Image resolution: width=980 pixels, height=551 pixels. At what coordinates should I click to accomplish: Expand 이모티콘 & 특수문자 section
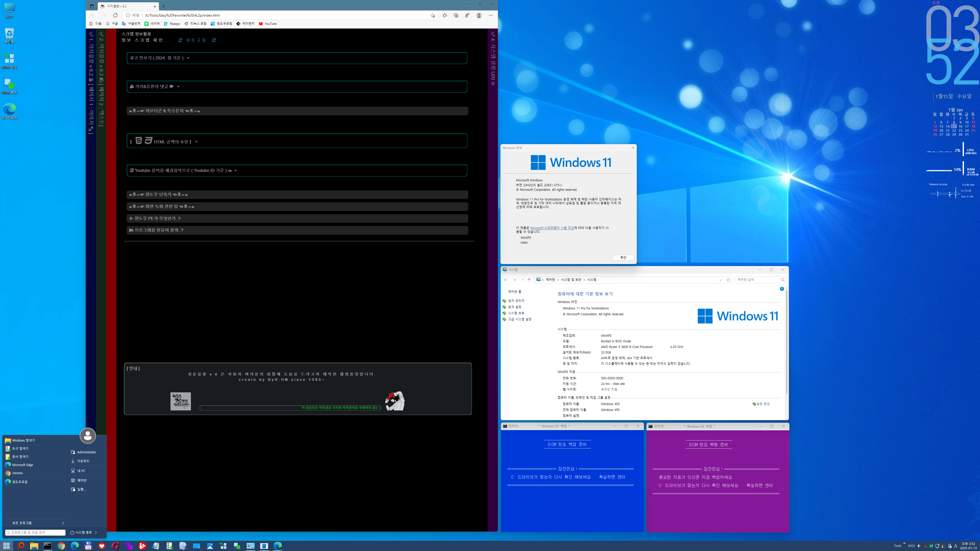297,111
